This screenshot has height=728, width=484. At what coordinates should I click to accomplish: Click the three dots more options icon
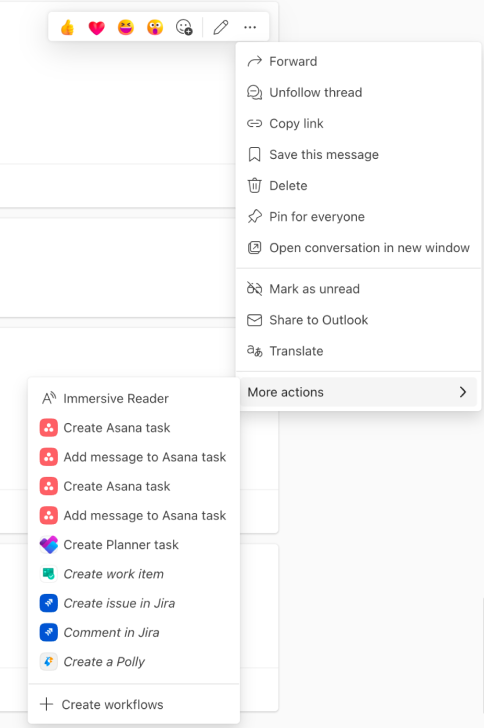[x=250, y=28]
